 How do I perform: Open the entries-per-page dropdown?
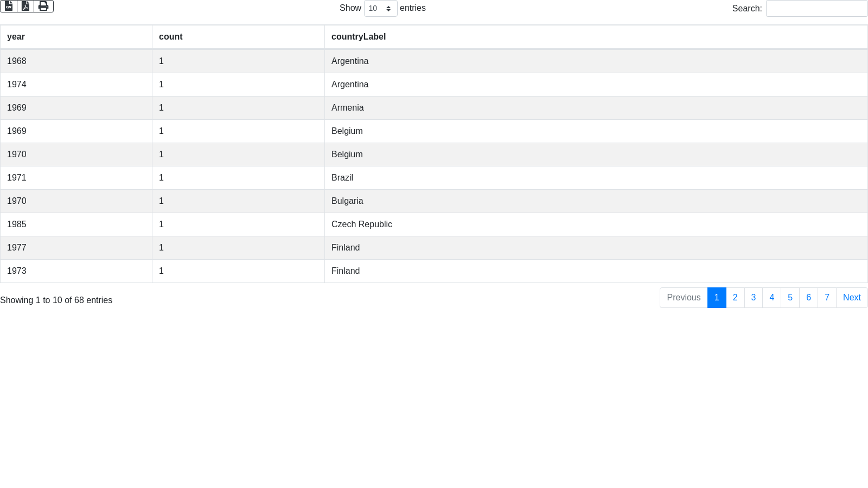point(380,9)
